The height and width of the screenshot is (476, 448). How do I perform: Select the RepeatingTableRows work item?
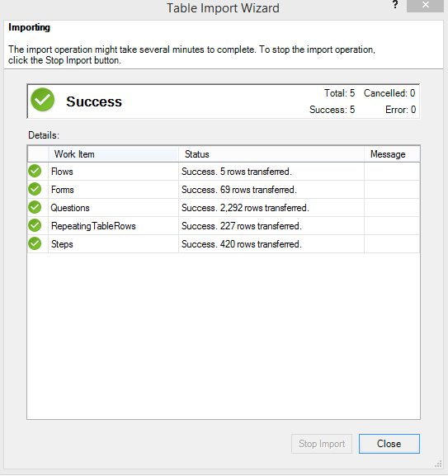pos(93,226)
